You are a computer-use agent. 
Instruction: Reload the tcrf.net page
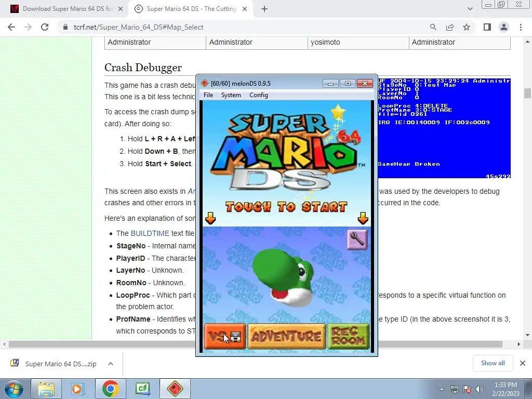tap(45, 27)
